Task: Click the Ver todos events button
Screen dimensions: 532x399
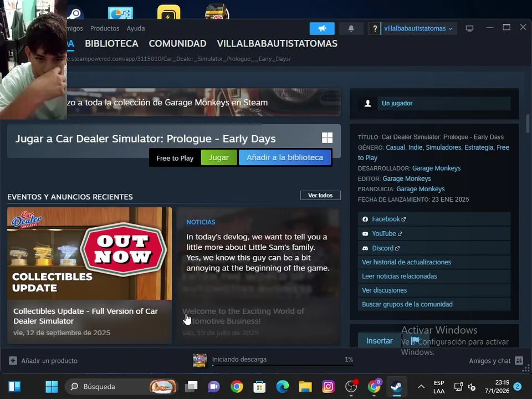Action: pyautogui.click(x=320, y=196)
